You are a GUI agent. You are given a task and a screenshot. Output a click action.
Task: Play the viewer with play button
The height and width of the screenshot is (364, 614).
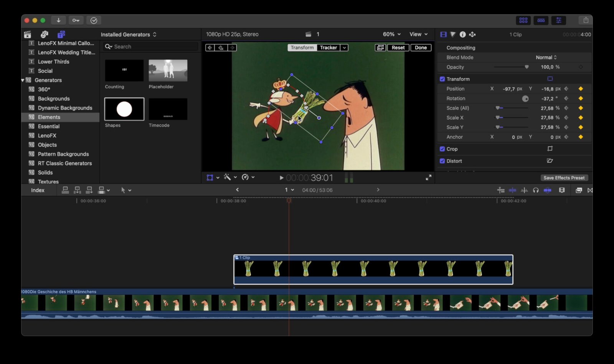pyautogui.click(x=281, y=178)
